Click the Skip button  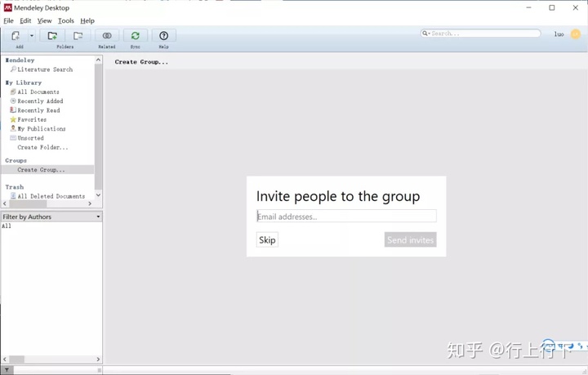(267, 240)
